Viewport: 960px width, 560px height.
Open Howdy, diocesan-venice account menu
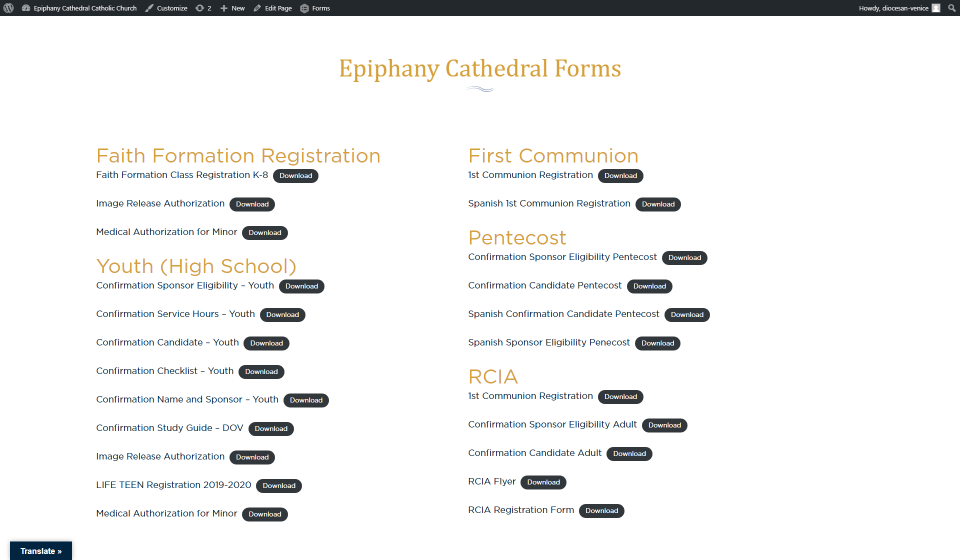[893, 8]
